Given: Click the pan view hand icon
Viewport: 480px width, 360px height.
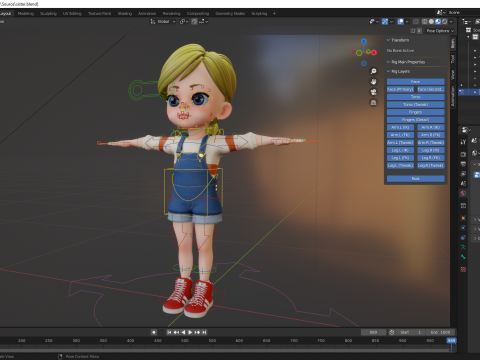Looking at the screenshot, I should tap(373, 82).
